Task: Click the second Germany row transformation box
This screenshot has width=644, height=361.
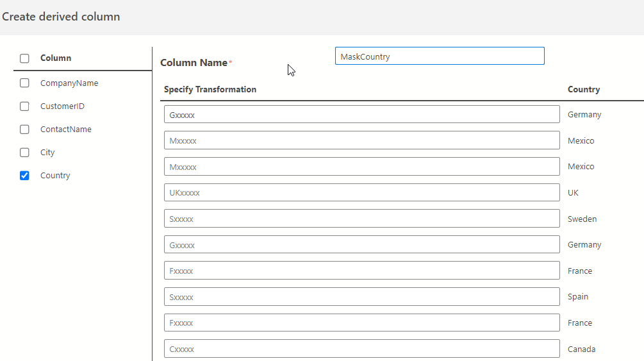Action: 361,245
